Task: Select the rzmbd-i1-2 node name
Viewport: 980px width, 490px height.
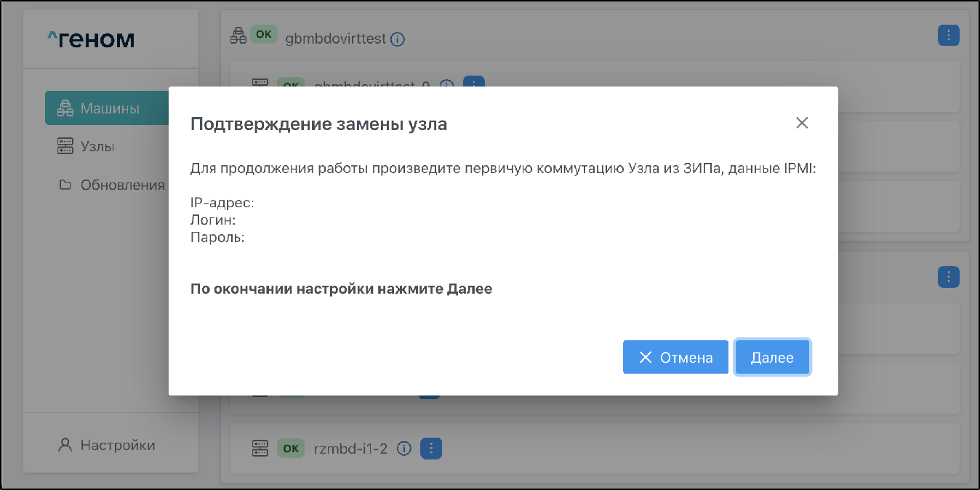Action: click(x=352, y=449)
